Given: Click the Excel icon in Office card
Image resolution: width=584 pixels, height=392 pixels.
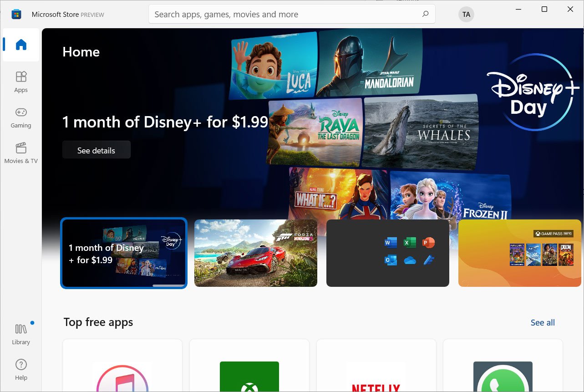Looking at the screenshot, I should [x=410, y=243].
